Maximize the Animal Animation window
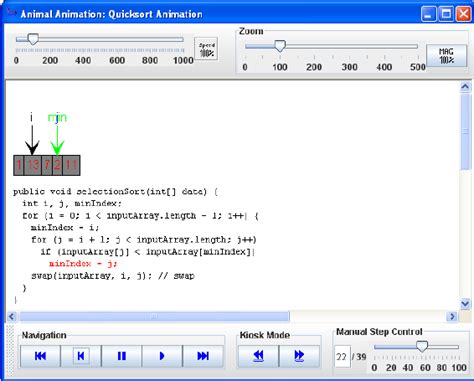Viewport: 474px width, 381px height. [446, 14]
